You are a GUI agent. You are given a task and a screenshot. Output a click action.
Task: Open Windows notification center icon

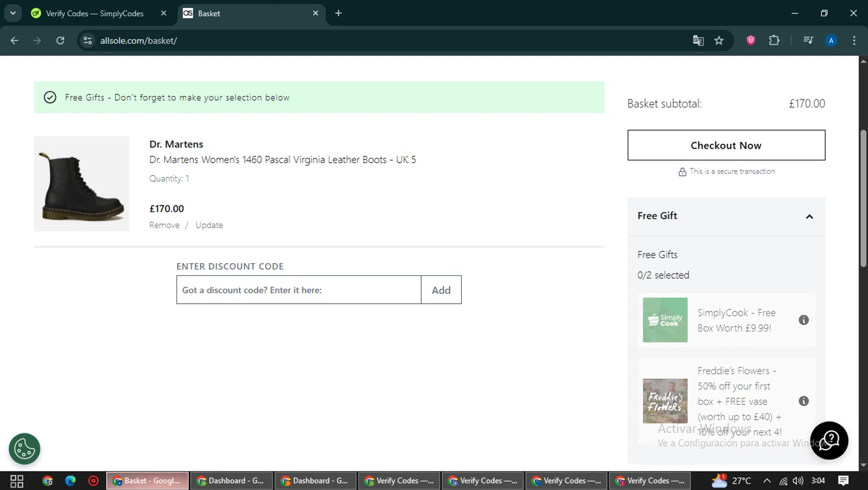coord(844,481)
